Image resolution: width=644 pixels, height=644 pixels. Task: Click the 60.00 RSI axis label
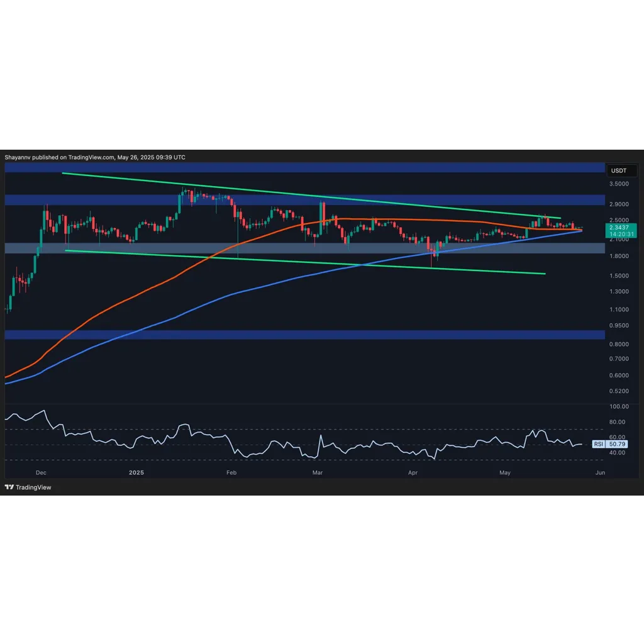[x=617, y=437]
